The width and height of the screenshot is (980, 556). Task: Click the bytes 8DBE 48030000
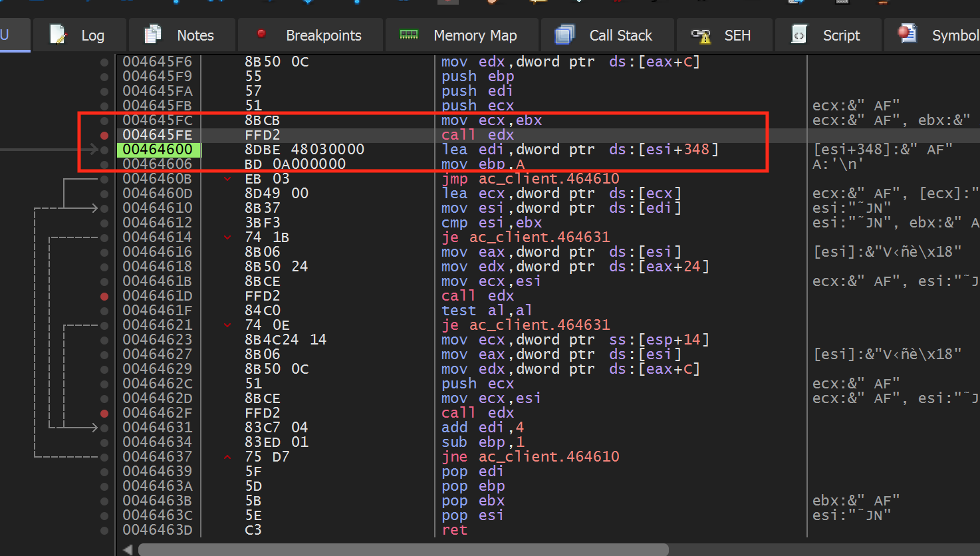click(x=305, y=150)
